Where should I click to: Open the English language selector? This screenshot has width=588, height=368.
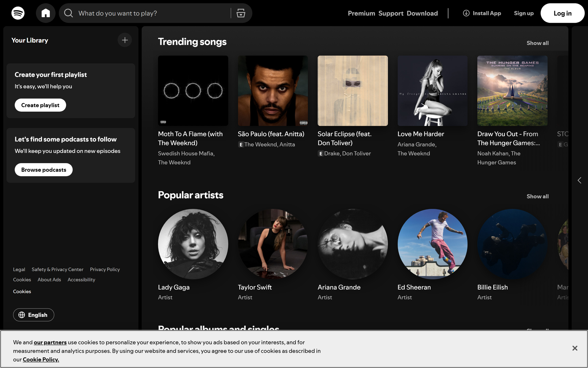[x=34, y=315]
